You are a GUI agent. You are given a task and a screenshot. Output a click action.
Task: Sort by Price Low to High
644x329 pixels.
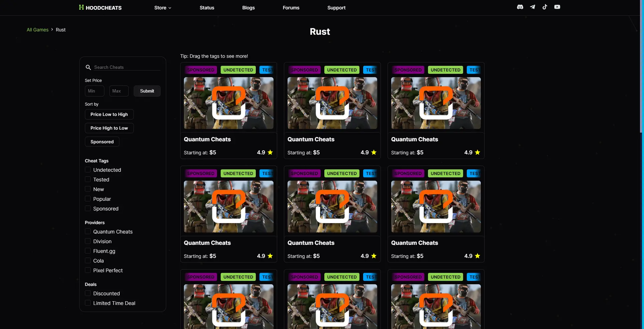click(109, 115)
